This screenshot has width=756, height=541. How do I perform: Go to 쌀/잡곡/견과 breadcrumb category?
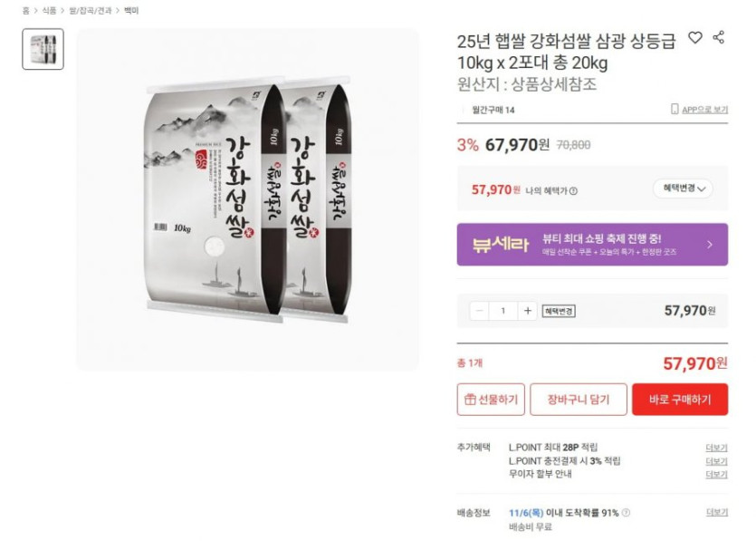pyautogui.click(x=91, y=11)
